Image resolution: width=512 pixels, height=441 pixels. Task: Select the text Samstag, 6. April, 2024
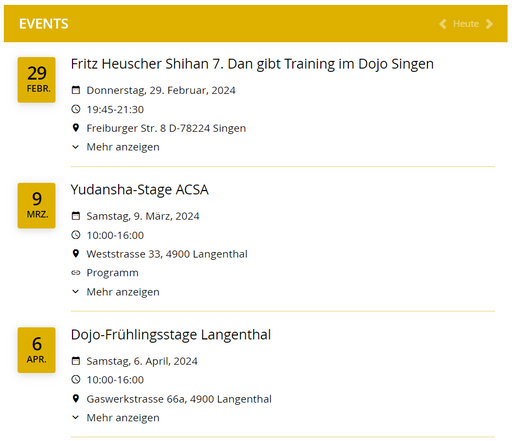point(142,361)
